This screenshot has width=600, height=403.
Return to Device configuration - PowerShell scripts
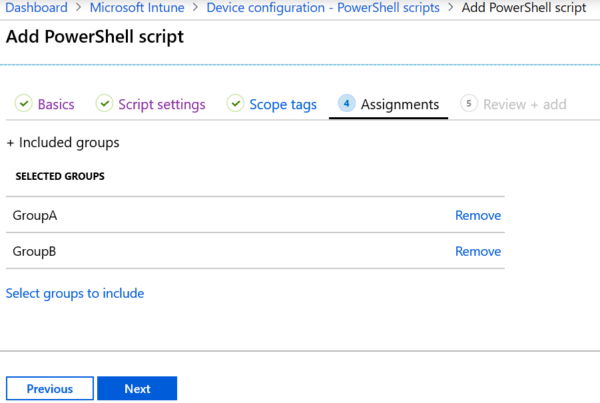click(x=323, y=8)
